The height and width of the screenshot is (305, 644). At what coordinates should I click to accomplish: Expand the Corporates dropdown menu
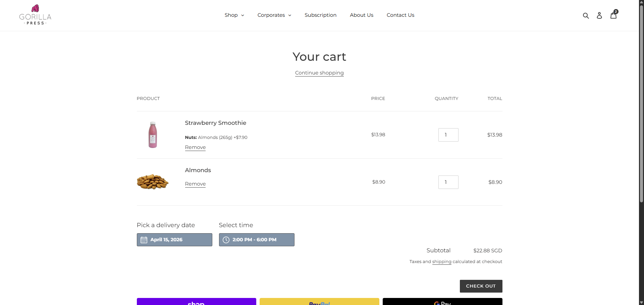(x=274, y=15)
